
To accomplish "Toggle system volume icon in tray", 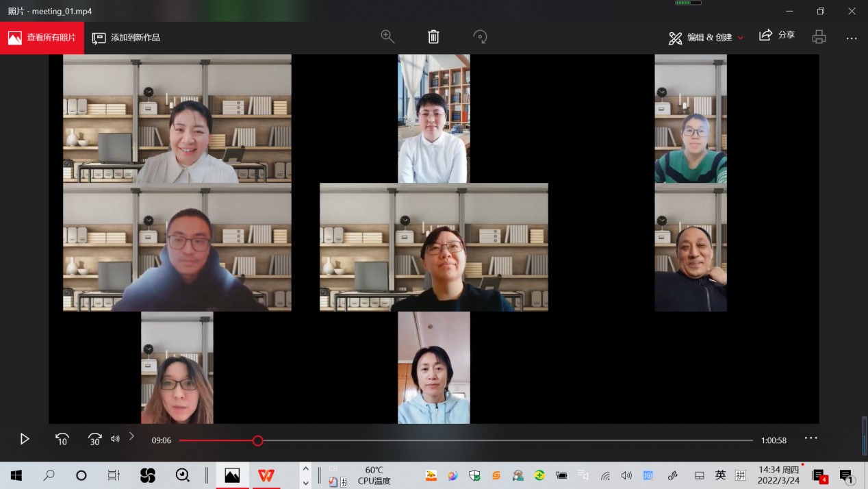I will pos(626,475).
